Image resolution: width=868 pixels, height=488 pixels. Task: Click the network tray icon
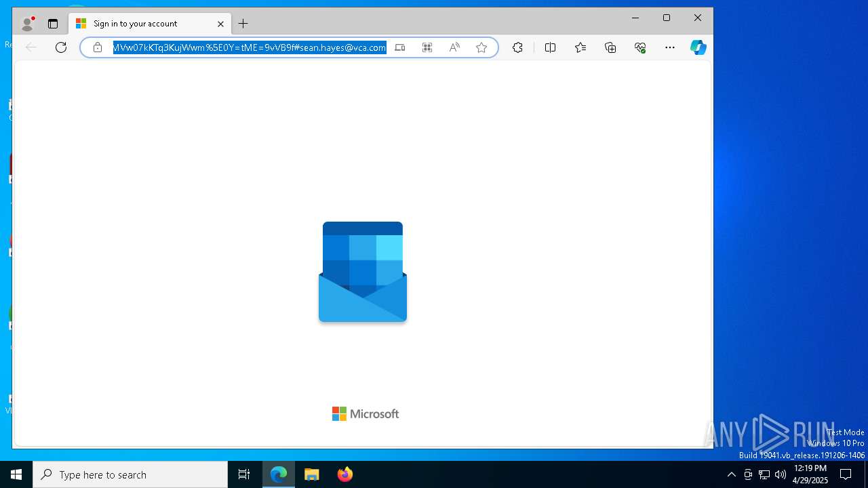[x=764, y=474]
